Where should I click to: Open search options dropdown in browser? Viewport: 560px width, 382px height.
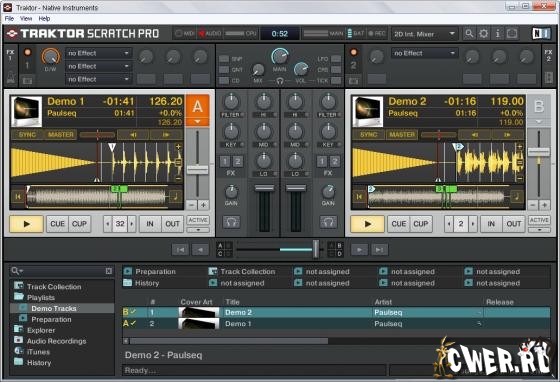(17, 271)
